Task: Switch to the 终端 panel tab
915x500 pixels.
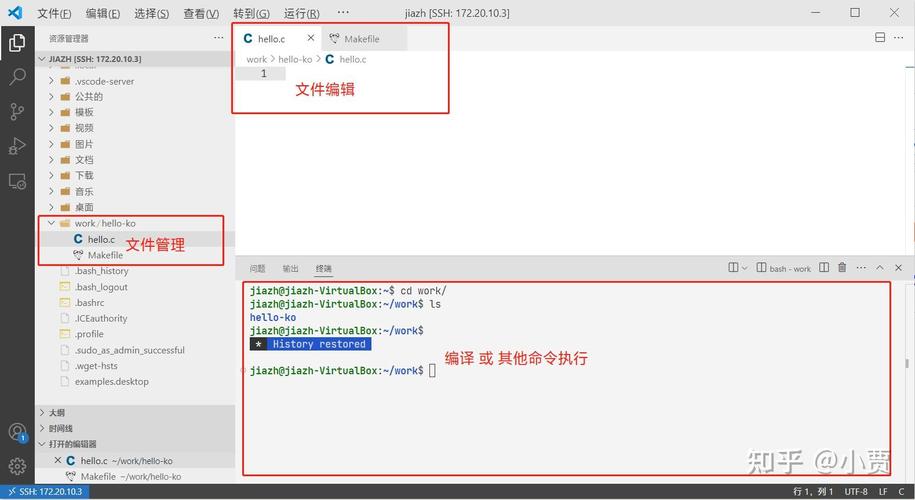Action: (324, 268)
